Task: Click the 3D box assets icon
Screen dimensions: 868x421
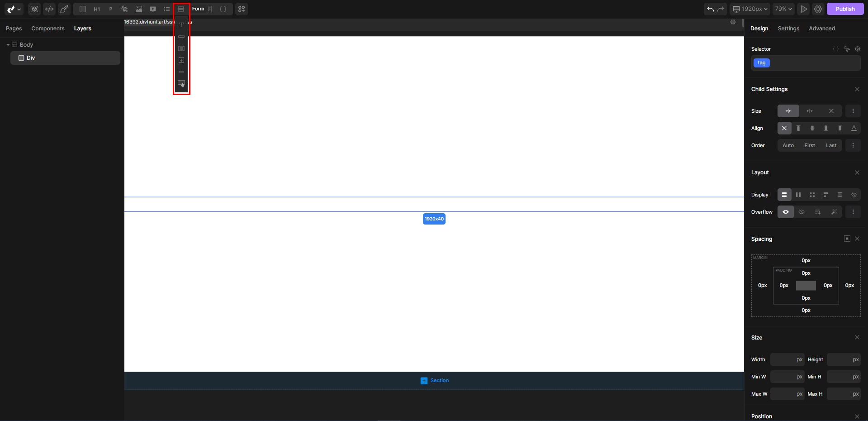Action: point(34,9)
